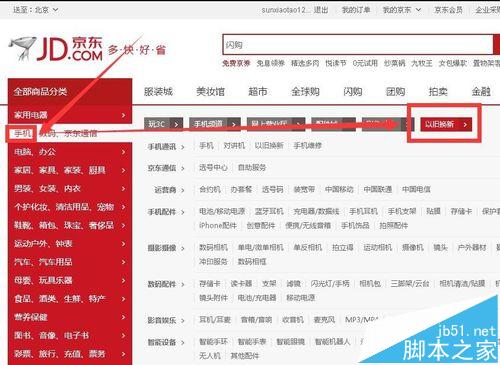Image resolution: width=500 pixels, height=365 pixels.
Task: Open the 全部商品分类 menu header
Action: pyautogui.click(x=70, y=91)
